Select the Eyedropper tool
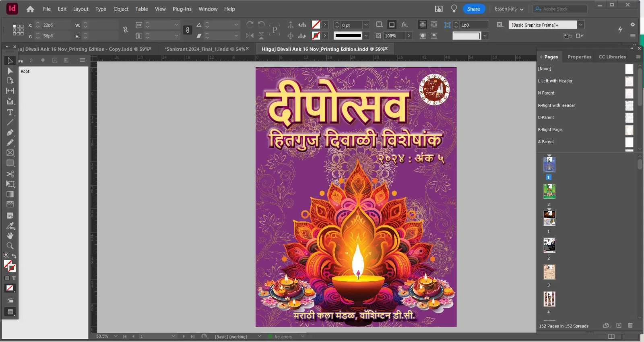 pos(10,226)
